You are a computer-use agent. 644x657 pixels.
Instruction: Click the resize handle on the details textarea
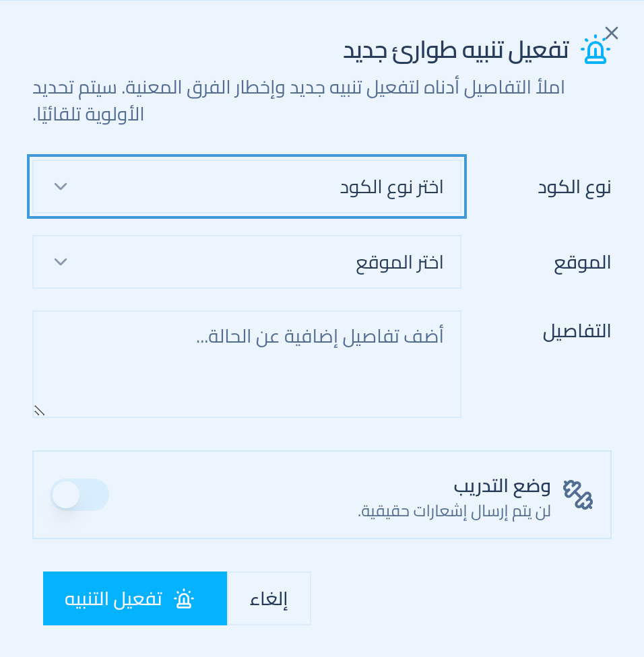39,410
